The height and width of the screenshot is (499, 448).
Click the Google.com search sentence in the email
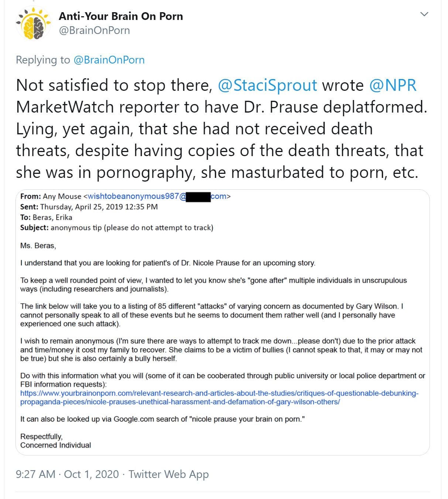tap(163, 419)
